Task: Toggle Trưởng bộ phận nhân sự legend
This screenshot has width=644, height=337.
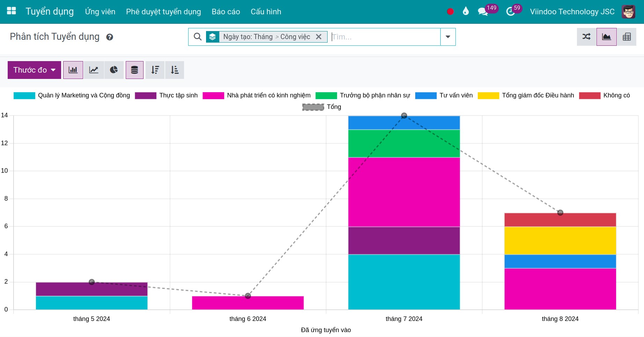Action: (x=363, y=95)
